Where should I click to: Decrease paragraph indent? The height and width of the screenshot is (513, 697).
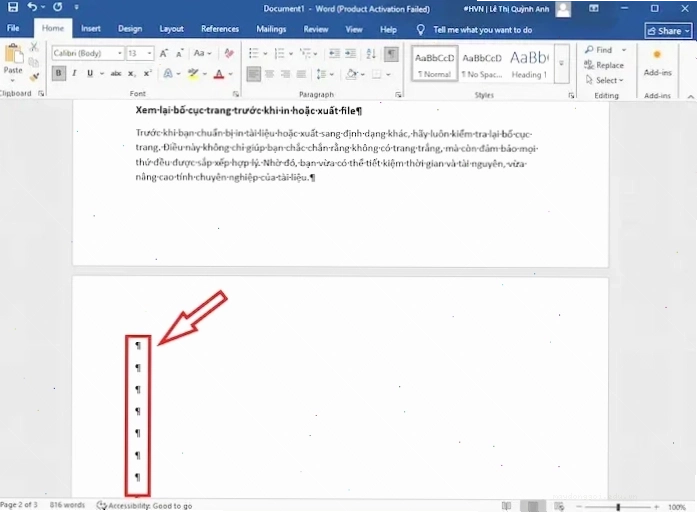point(334,54)
